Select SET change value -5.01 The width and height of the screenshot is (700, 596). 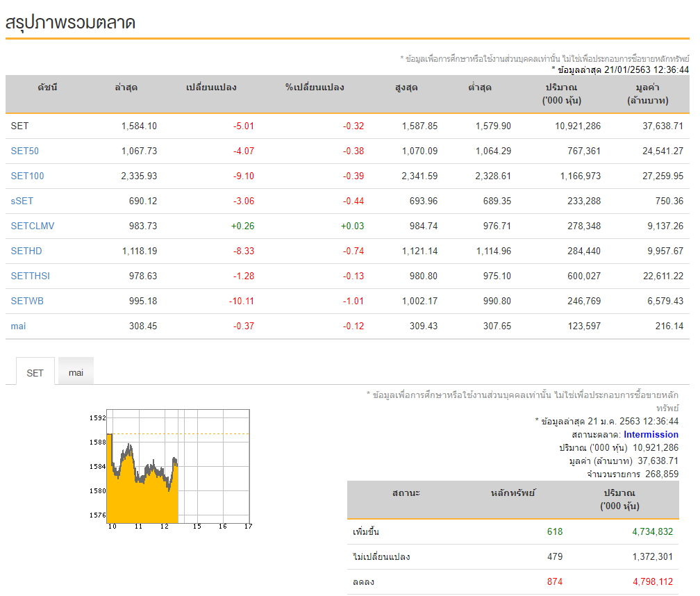coord(243,126)
